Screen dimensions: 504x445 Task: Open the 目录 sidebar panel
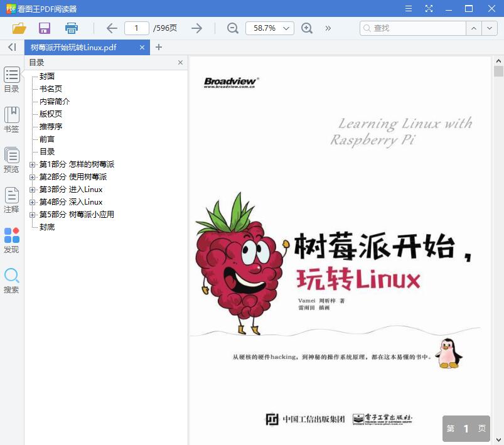point(11,80)
